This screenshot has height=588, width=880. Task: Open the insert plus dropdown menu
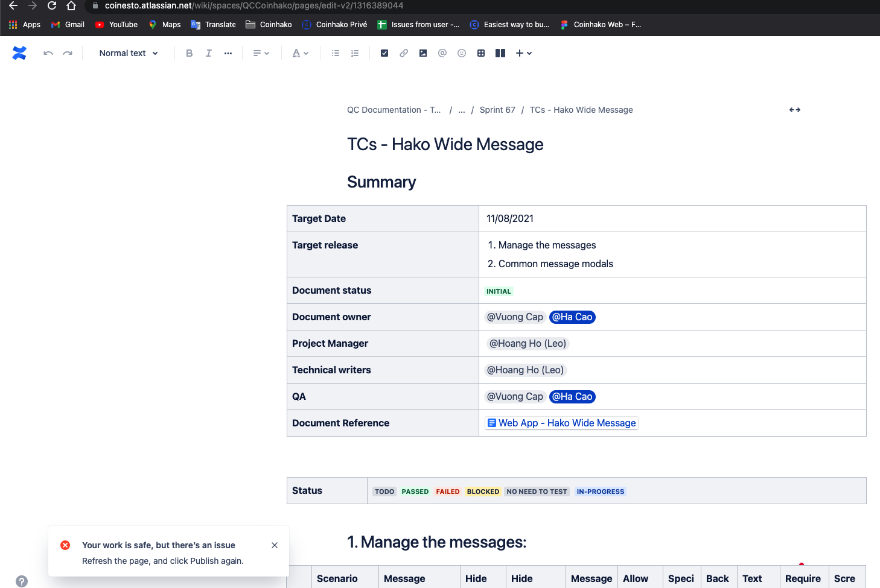coord(523,53)
